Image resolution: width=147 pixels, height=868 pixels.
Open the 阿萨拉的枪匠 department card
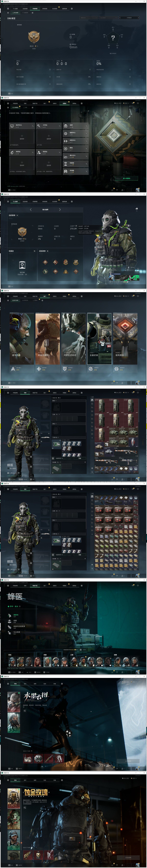coord(73,339)
